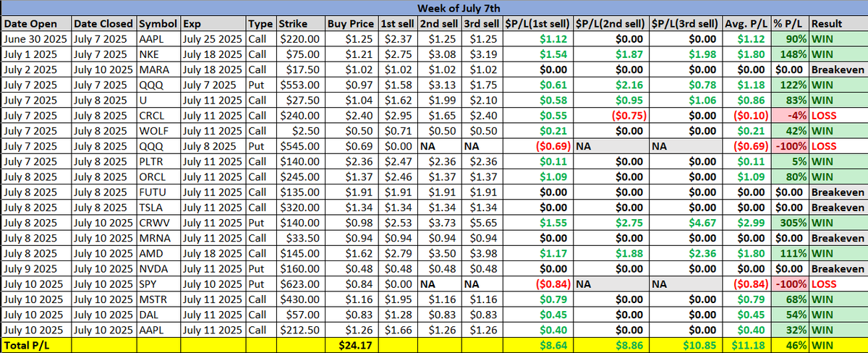Click the $8.64 total first-sell P/L
The image size is (868, 353).
538,345
